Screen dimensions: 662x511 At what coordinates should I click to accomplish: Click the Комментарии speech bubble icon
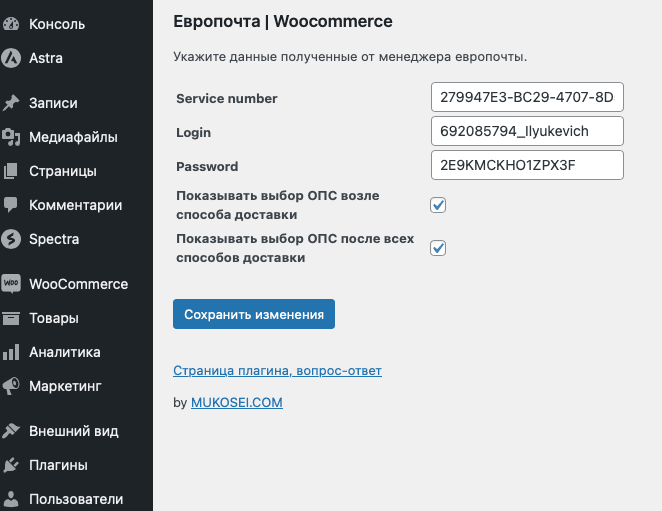point(12,205)
